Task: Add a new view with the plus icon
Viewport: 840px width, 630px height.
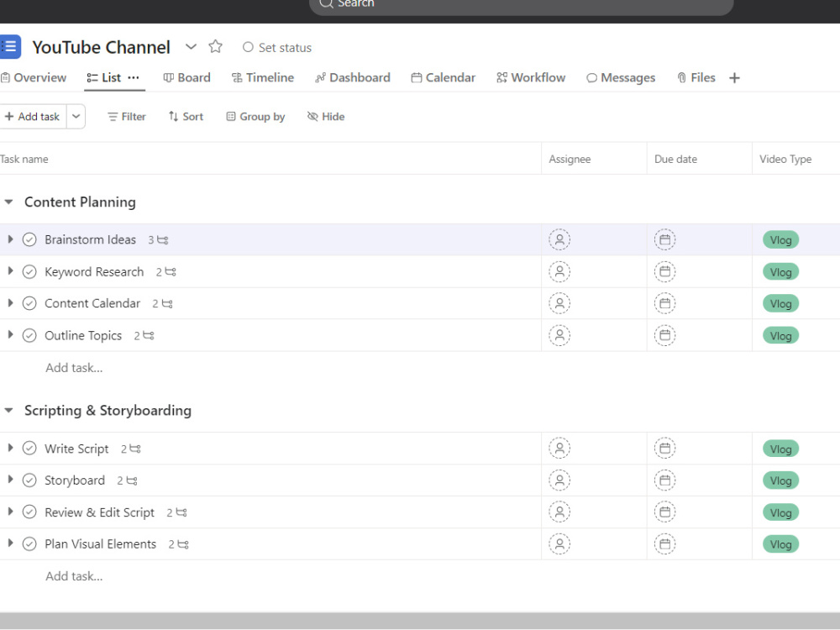Action: 733,77
